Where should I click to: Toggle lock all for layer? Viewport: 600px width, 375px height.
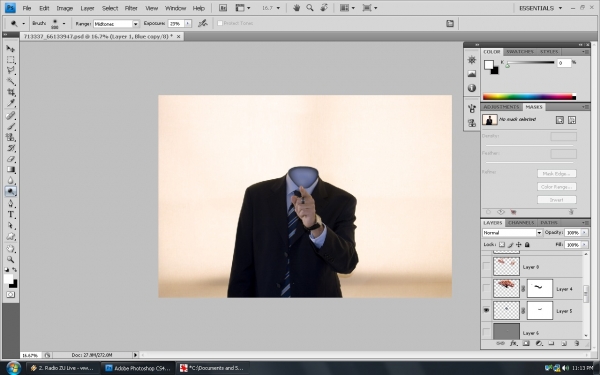tap(527, 245)
